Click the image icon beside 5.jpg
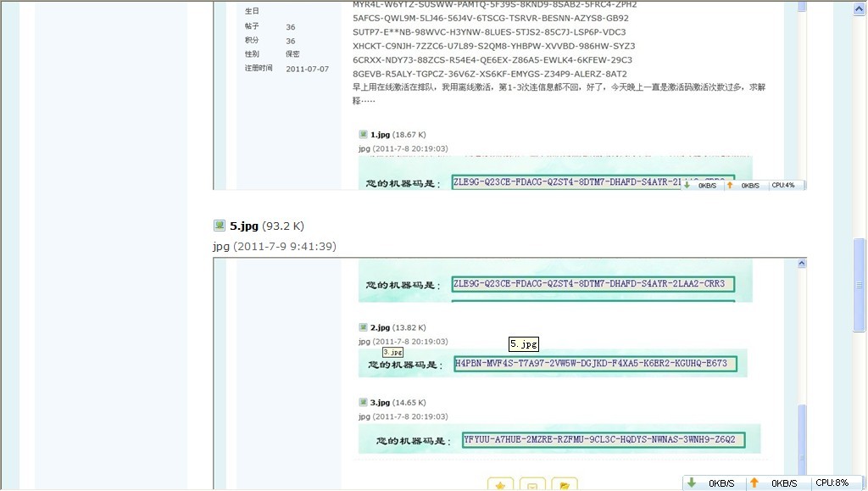868x491 pixels. 220,226
